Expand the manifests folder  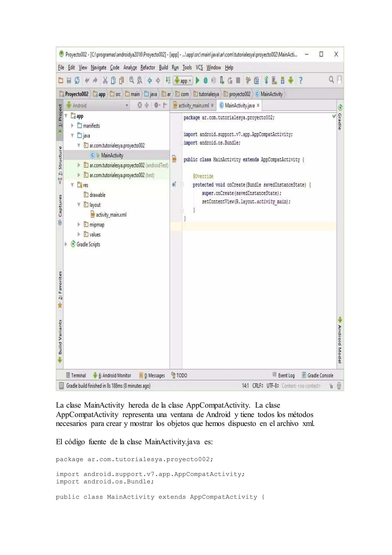click(x=72, y=126)
